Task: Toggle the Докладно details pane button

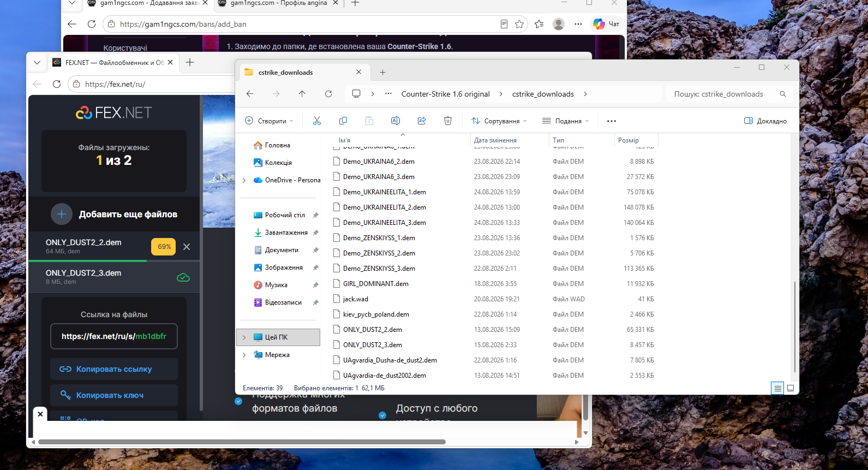Action: 765,121
